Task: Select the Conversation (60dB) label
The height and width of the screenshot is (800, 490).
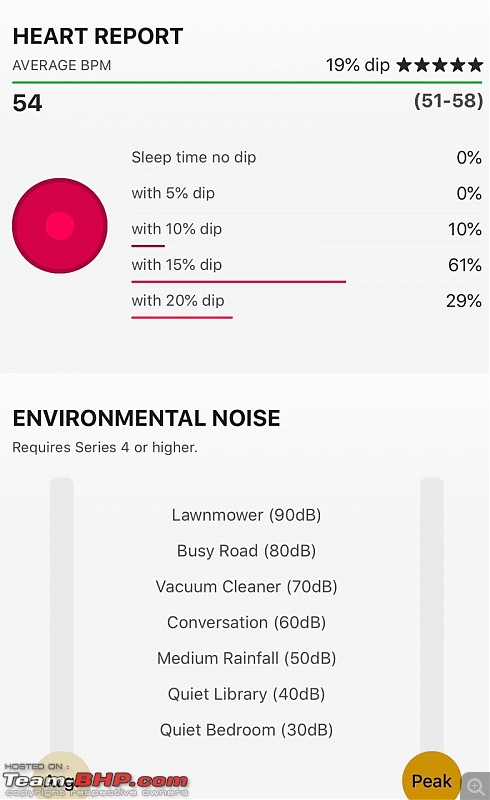Action: click(x=246, y=622)
